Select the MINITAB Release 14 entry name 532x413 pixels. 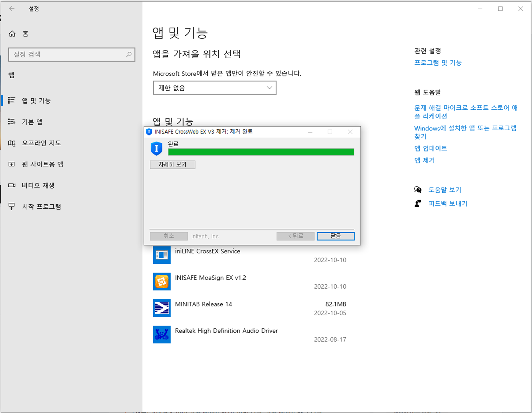[x=203, y=304]
